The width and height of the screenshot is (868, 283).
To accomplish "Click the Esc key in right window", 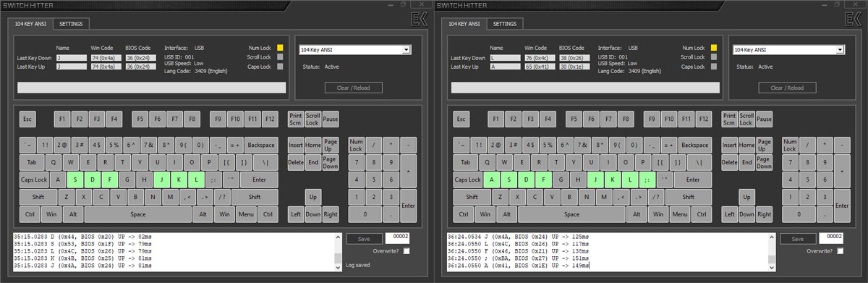I will pyautogui.click(x=461, y=118).
